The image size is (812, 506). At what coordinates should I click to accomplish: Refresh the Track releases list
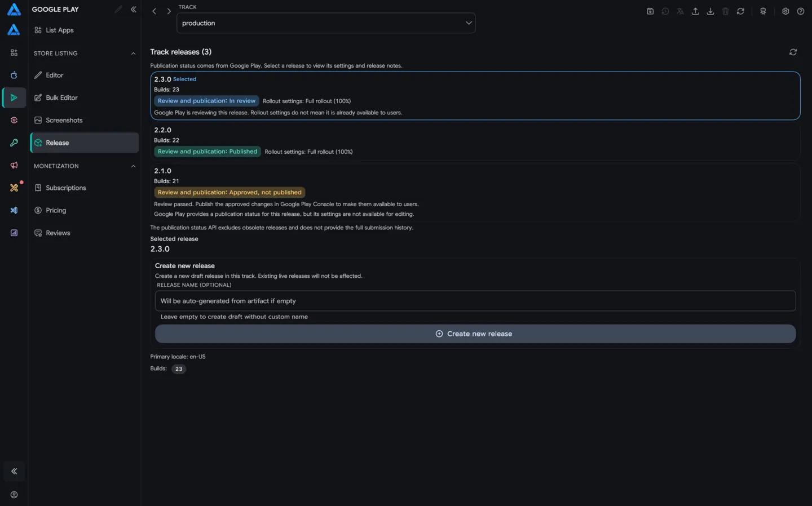[793, 52]
